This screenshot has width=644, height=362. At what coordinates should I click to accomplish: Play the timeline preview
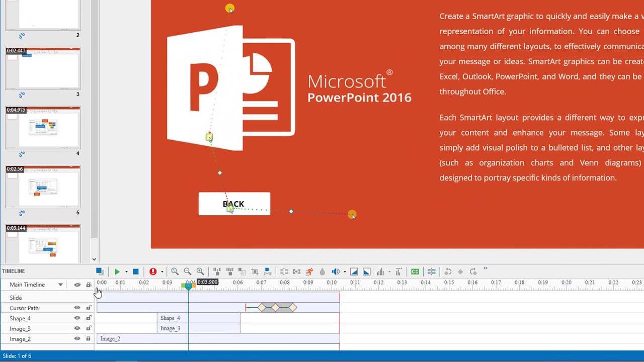pyautogui.click(x=117, y=271)
